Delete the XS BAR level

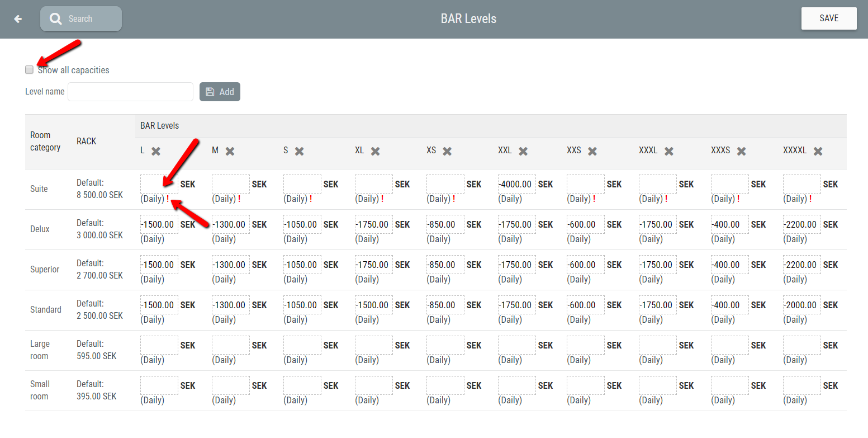point(446,150)
